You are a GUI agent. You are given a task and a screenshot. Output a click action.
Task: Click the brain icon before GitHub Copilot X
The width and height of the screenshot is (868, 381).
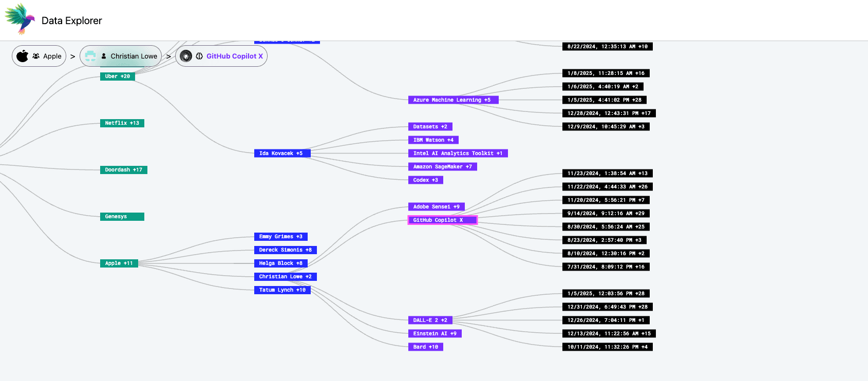[199, 56]
